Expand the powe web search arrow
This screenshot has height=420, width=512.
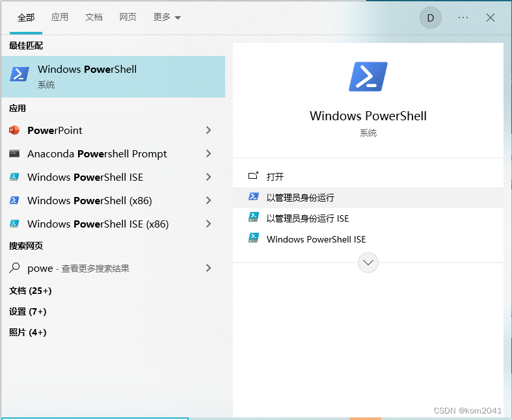(x=209, y=268)
